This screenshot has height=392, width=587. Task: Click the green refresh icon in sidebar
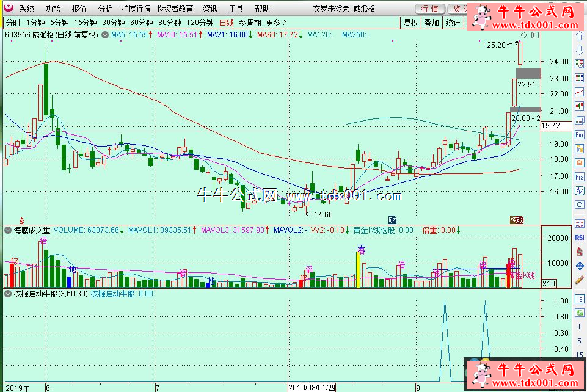[579, 313]
